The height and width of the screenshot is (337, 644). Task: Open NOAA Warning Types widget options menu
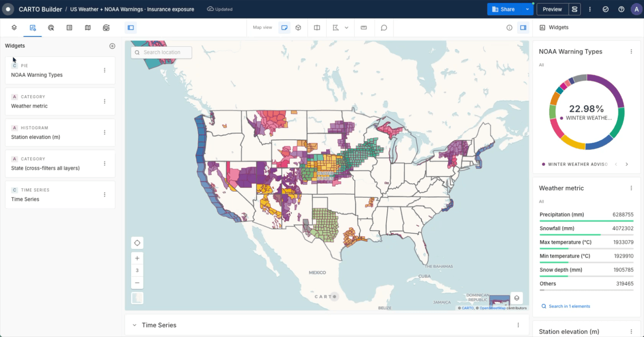(x=631, y=51)
